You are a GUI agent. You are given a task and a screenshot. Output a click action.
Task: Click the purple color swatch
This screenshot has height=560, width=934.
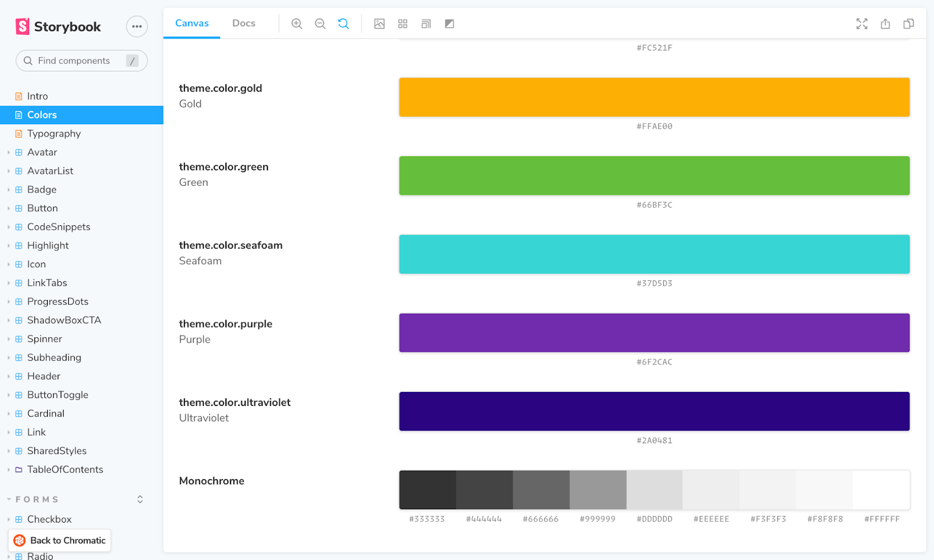[654, 332]
